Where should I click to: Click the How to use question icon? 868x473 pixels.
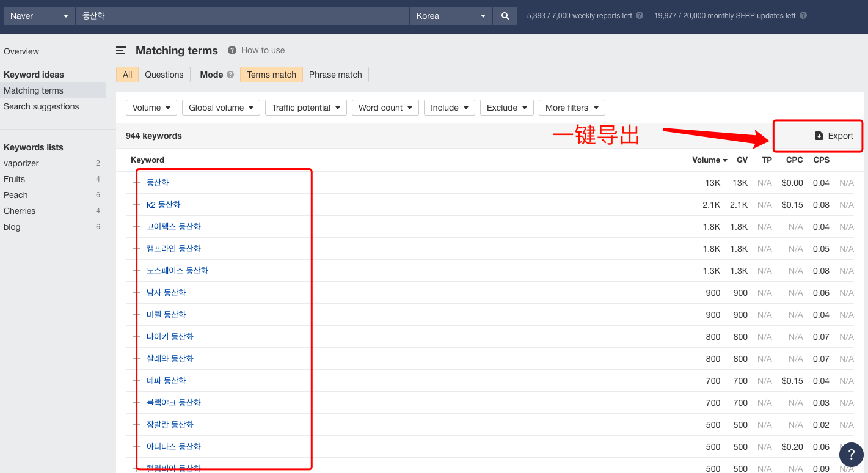pyautogui.click(x=232, y=50)
